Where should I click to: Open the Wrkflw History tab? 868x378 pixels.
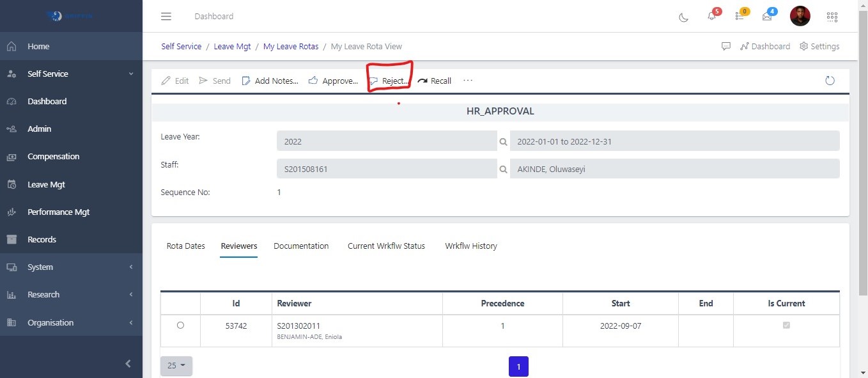[470, 246]
